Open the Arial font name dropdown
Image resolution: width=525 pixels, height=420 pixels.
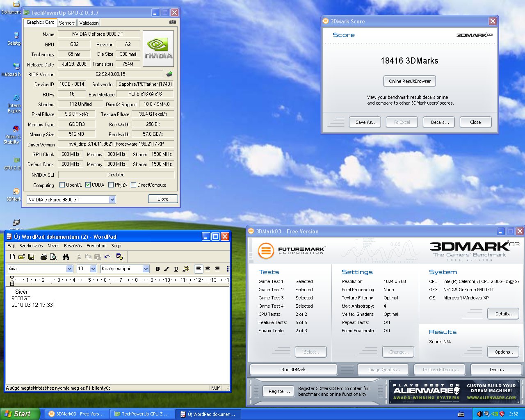[69, 269]
